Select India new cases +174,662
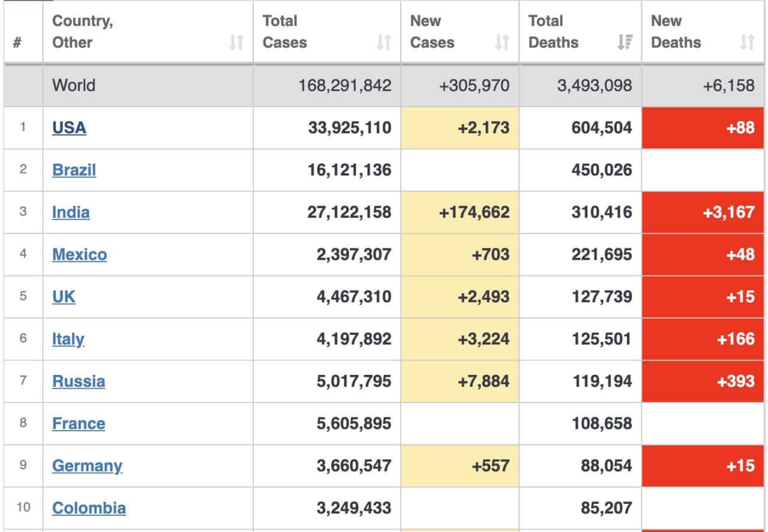 click(475, 212)
